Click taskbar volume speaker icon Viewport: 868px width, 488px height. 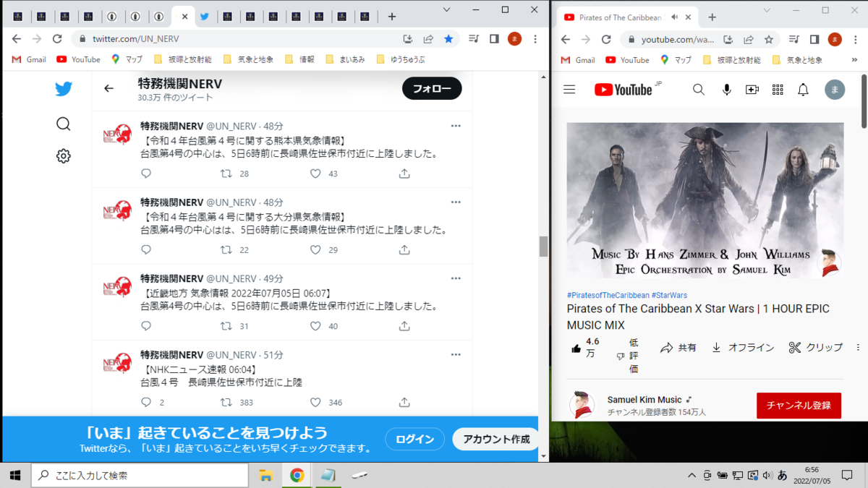(x=767, y=476)
